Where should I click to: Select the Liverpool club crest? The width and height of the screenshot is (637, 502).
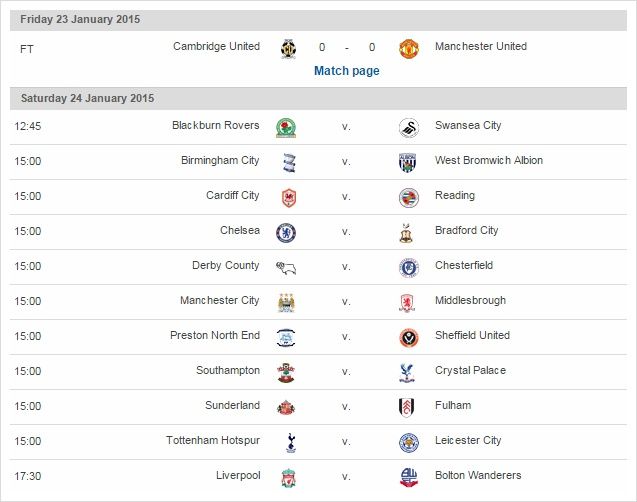[x=288, y=478]
